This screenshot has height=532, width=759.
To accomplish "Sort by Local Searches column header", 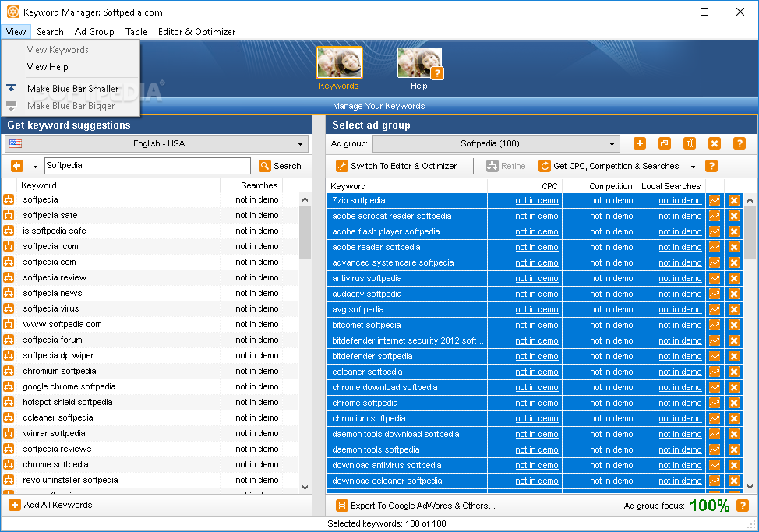I will click(671, 186).
